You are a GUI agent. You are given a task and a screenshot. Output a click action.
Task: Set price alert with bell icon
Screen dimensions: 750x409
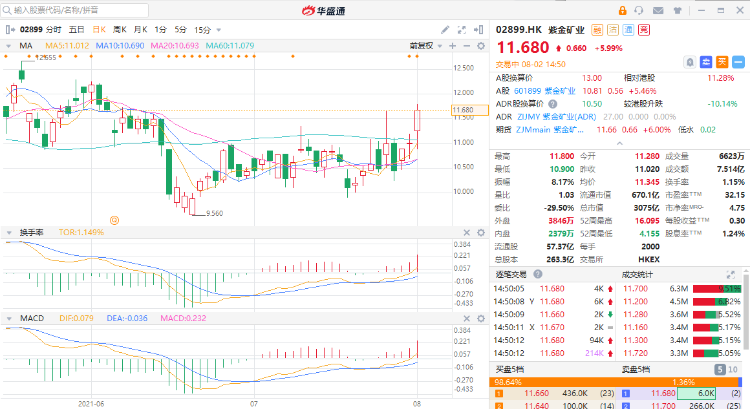pyautogui.click(x=690, y=62)
